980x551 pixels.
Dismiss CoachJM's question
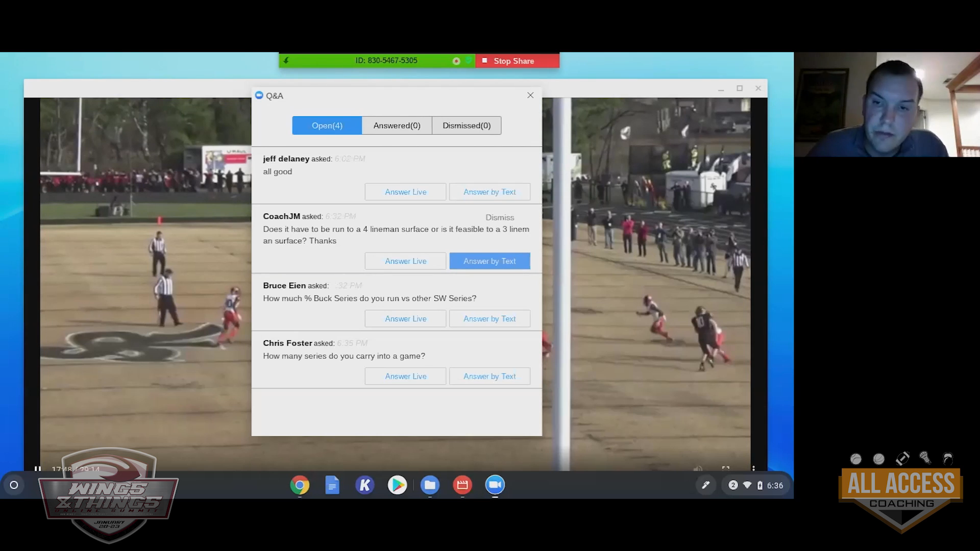(x=500, y=217)
